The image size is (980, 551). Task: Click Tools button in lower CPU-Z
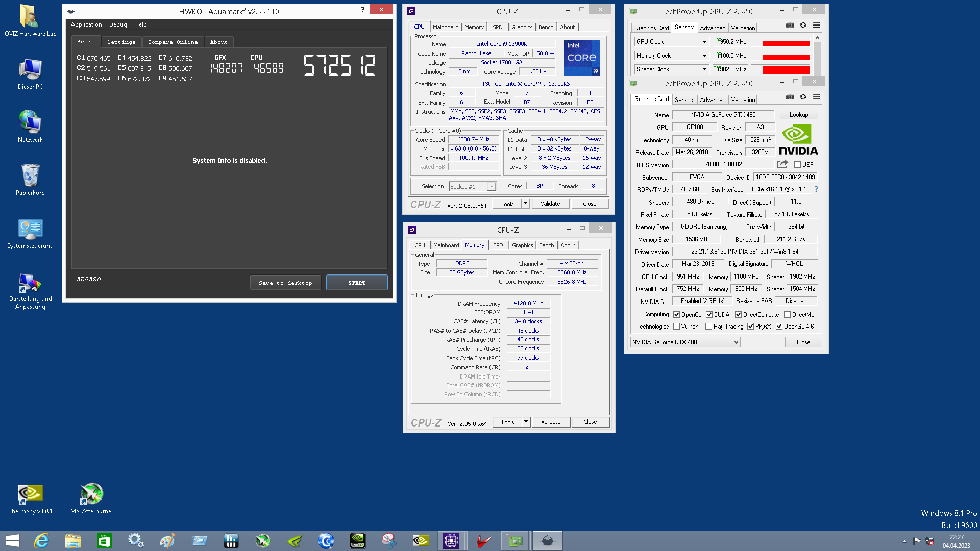507,422
